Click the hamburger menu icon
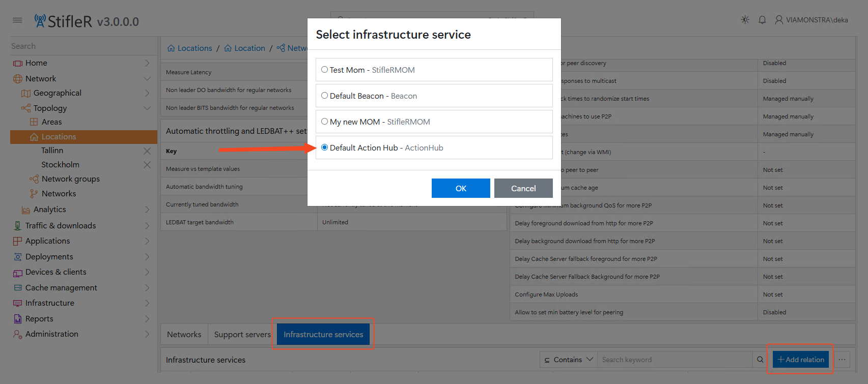Image resolution: width=868 pixels, height=384 pixels. pos(17,20)
